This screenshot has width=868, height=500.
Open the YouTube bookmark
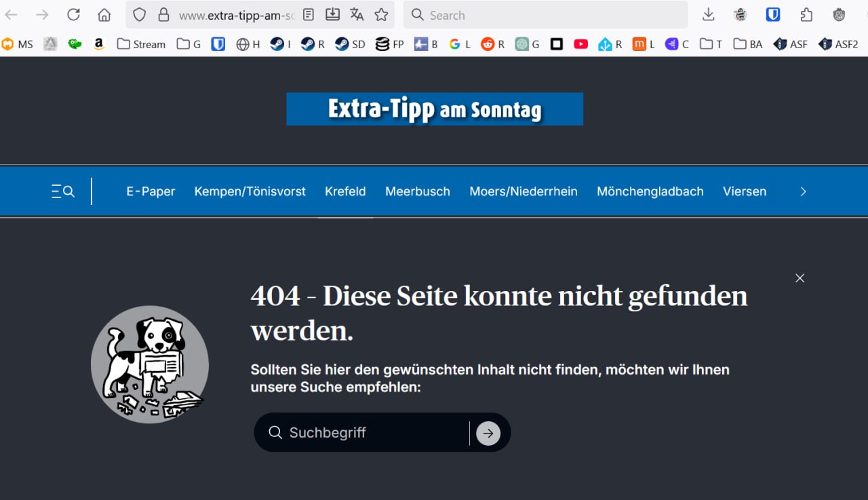[x=580, y=44]
